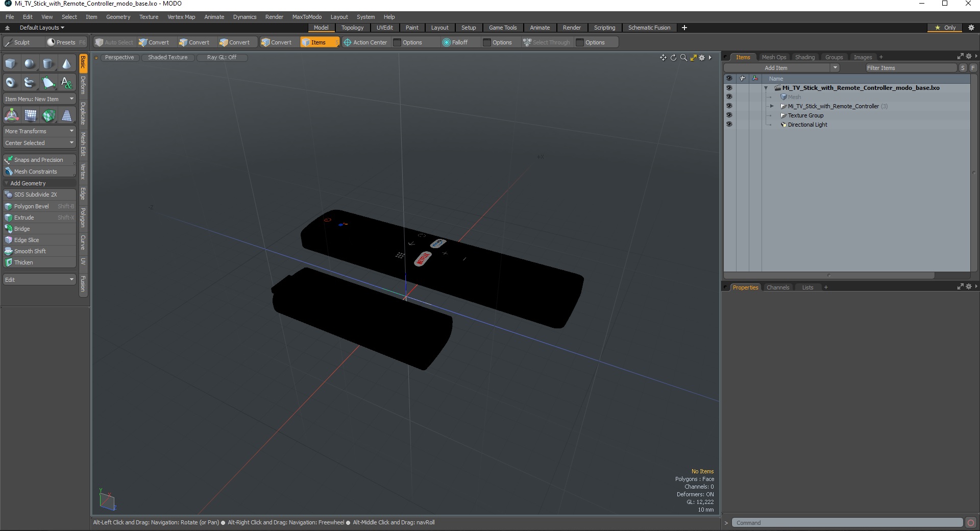The image size is (980, 531).
Task: Select the vertical Deform toolbox tab
Action: (83, 85)
